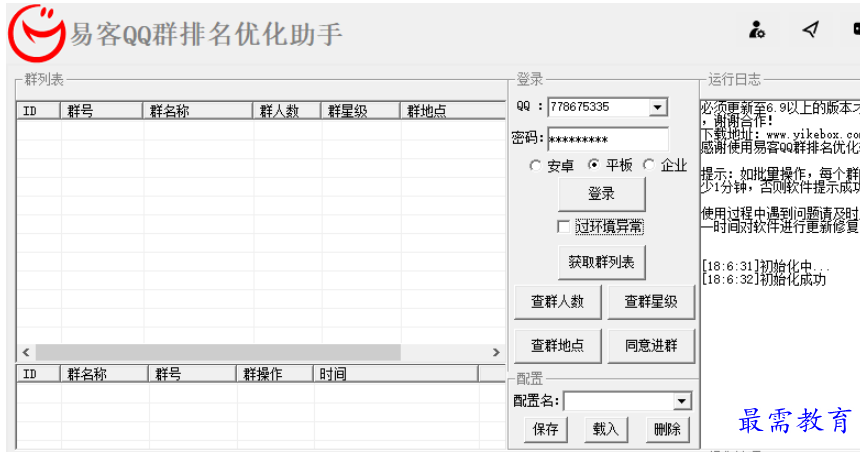Click the 群星级 column header

click(x=360, y=111)
